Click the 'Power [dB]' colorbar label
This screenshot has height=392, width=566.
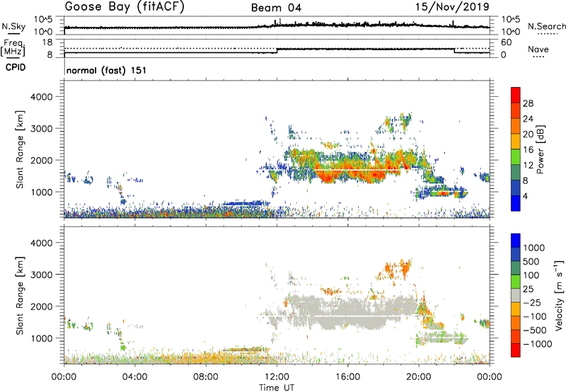point(540,149)
